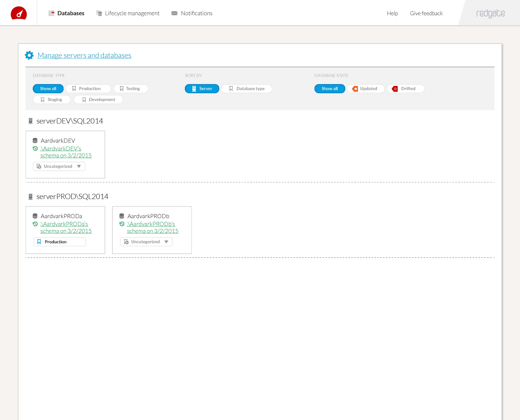Click the blue gear settings icon
Screen dimensions: 520x420
coord(29,55)
